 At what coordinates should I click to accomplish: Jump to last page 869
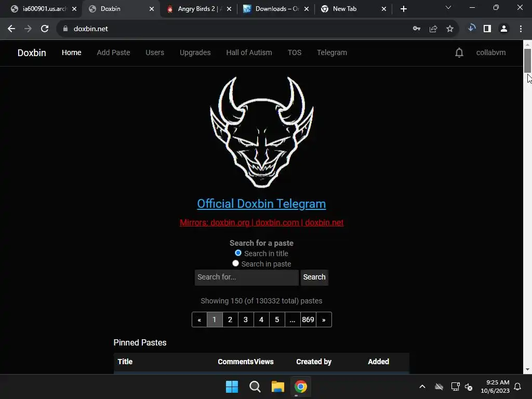point(308,320)
